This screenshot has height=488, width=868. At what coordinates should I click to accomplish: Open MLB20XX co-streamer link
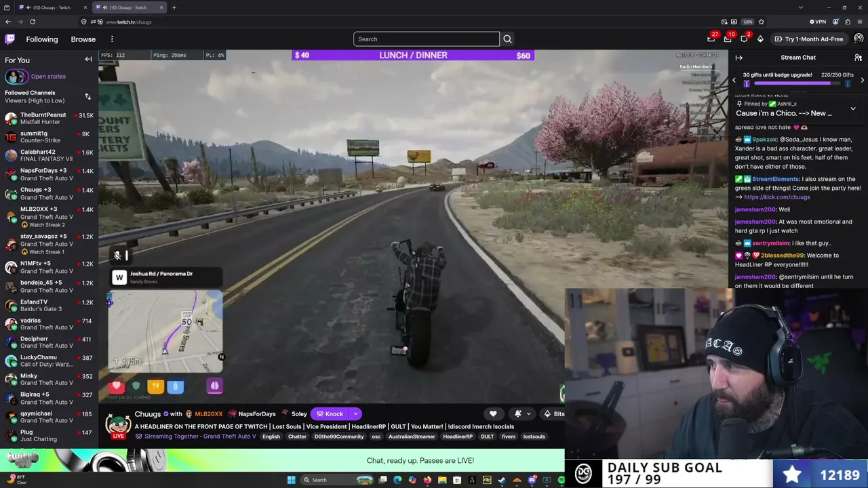[208, 414]
